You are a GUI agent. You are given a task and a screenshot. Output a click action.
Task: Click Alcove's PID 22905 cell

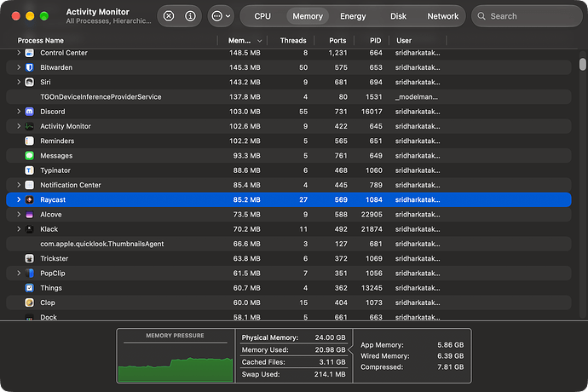point(372,215)
